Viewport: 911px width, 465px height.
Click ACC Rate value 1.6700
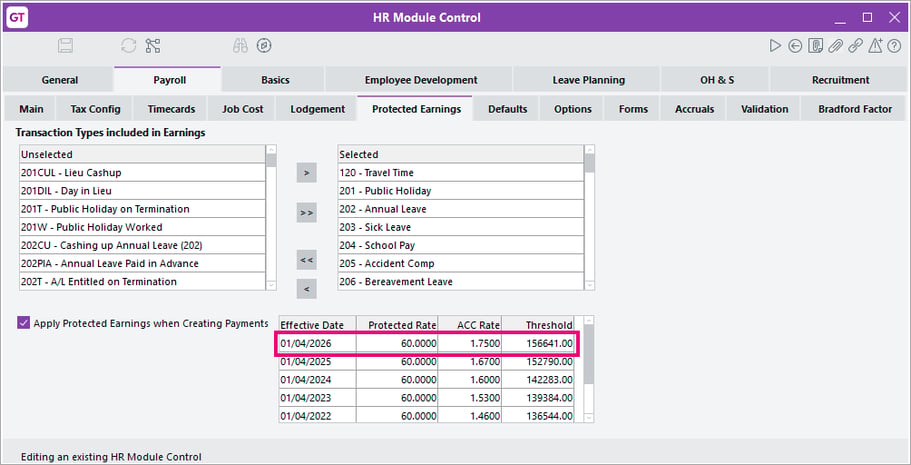coord(469,362)
